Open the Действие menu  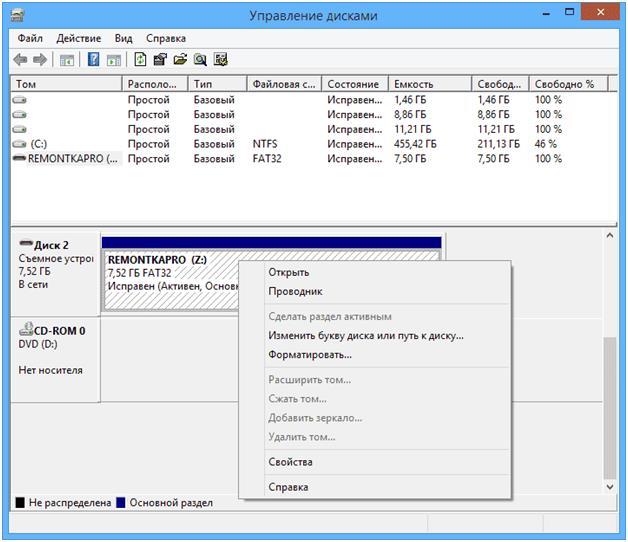point(78,38)
